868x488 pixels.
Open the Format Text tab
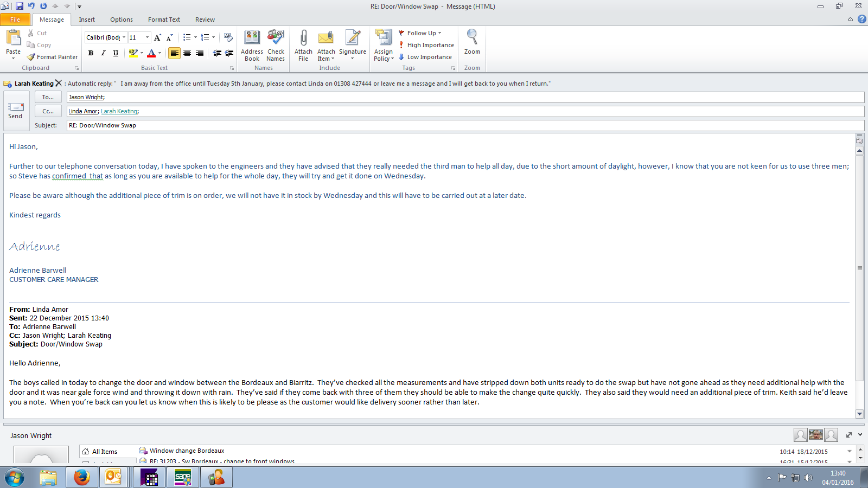click(164, 20)
